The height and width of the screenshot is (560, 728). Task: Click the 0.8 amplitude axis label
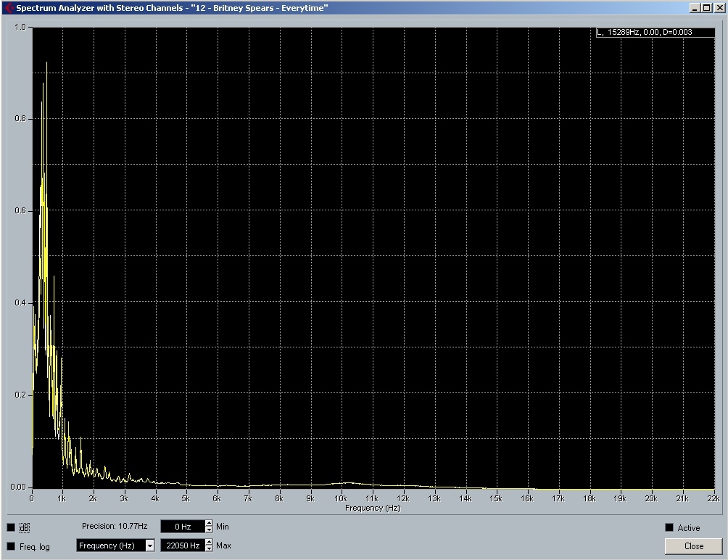(x=20, y=118)
